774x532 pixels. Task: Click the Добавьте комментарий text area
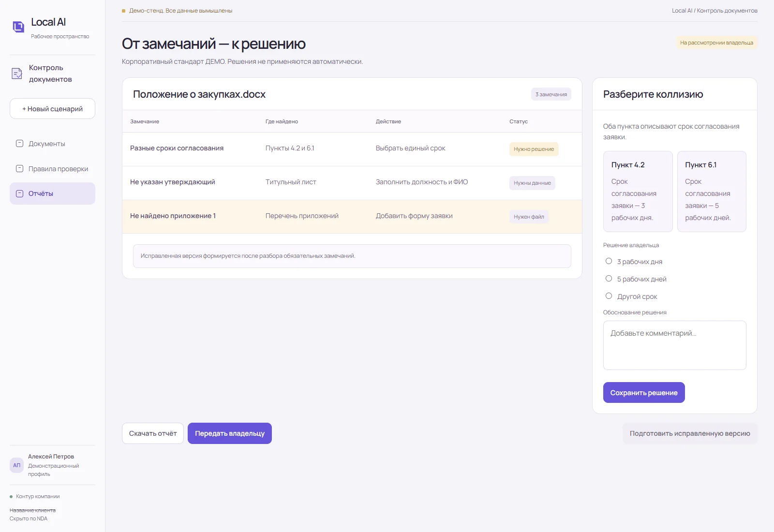point(675,345)
